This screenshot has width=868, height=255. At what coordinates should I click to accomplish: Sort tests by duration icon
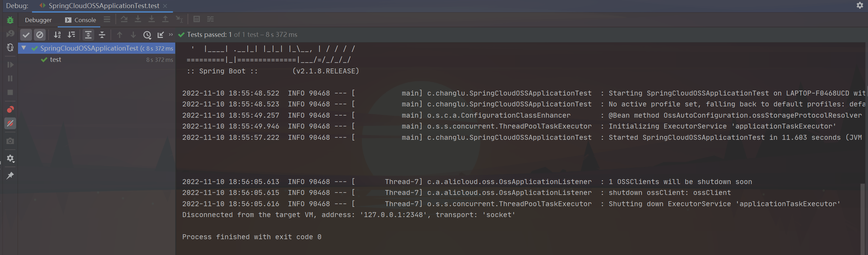[x=71, y=35]
